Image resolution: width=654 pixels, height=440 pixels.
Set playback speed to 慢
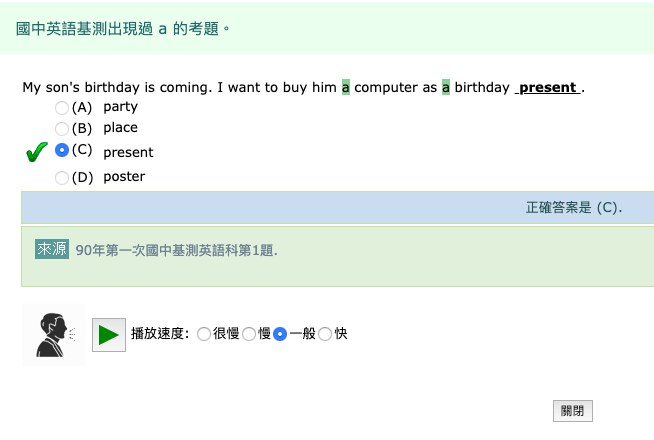(x=249, y=334)
